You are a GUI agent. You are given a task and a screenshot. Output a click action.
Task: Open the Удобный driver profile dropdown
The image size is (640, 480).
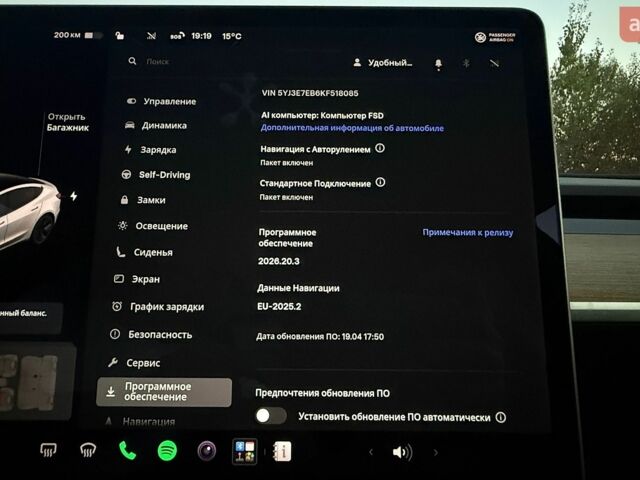pyautogui.click(x=382, y=63)
